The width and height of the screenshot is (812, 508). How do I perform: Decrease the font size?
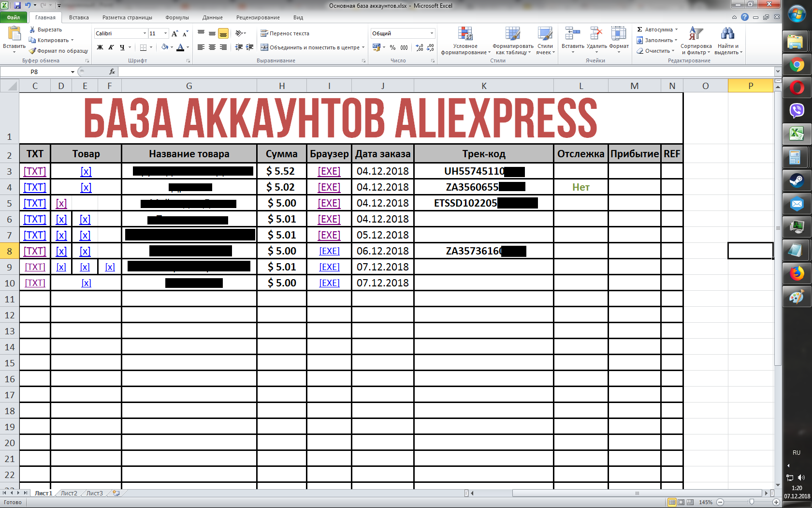[x=185, y=33]
